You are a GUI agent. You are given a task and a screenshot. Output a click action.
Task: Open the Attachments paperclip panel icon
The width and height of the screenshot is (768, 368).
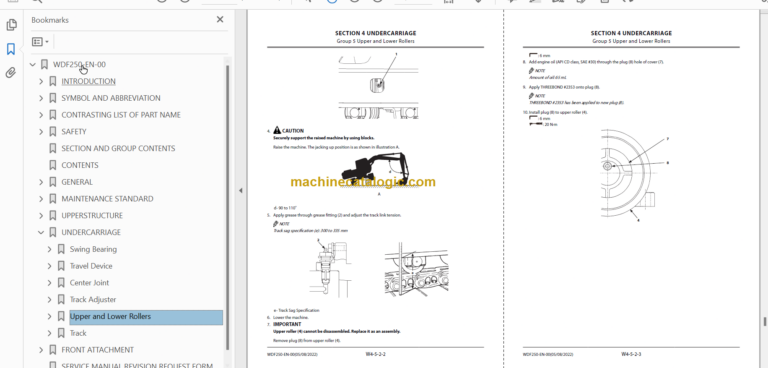pyautogui.click(x=11, y=73)
